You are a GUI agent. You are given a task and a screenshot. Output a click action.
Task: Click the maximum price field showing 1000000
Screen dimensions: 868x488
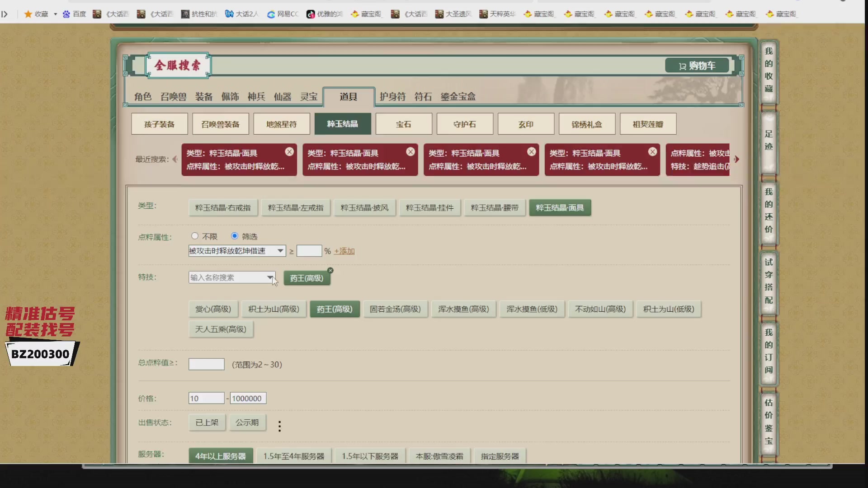pyautogui.click(x=248, y=398)
